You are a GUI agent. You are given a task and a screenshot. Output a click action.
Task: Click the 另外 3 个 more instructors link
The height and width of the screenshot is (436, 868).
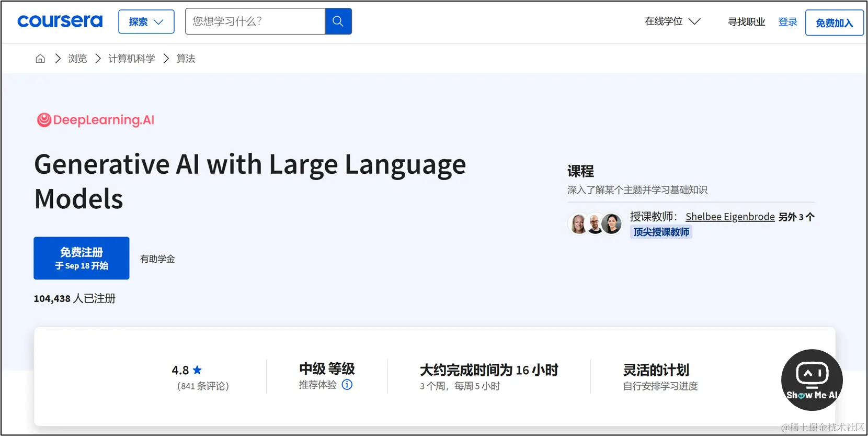(x=796, y=217)
